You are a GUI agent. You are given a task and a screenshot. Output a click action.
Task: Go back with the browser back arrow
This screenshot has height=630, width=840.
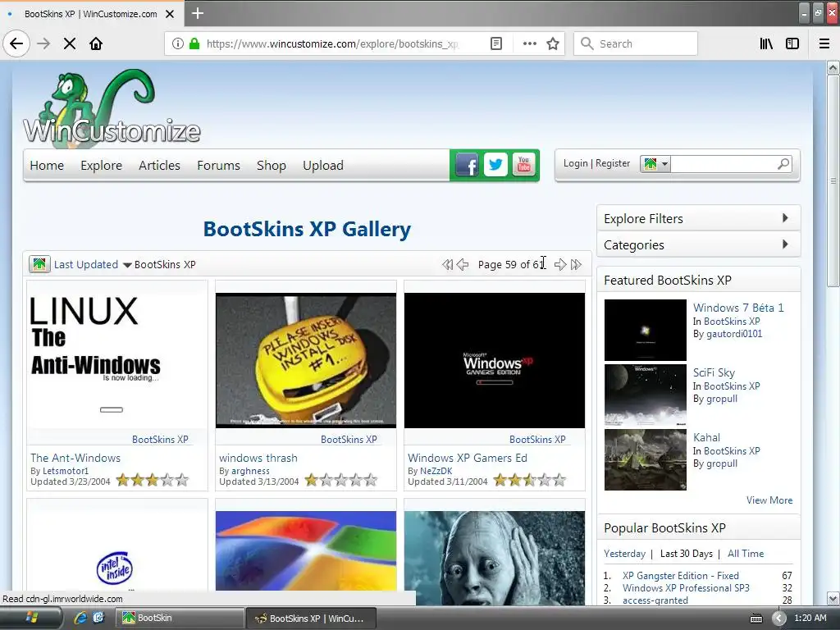[16, 43]
